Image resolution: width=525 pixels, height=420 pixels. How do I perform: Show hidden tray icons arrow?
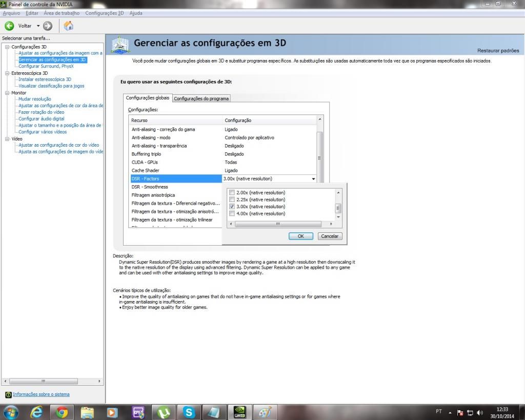(450, 413)
